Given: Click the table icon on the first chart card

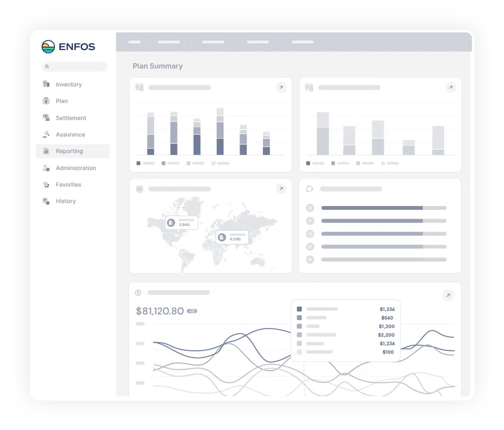Looking at the screenshot, I should (139, 87).
